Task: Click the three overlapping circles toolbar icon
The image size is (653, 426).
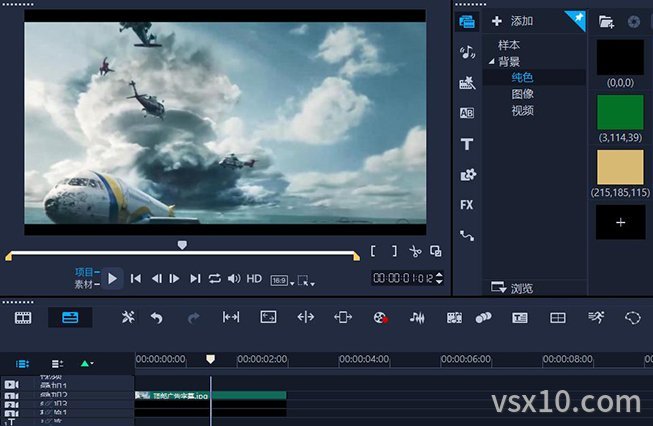Action: click(483, 318)
